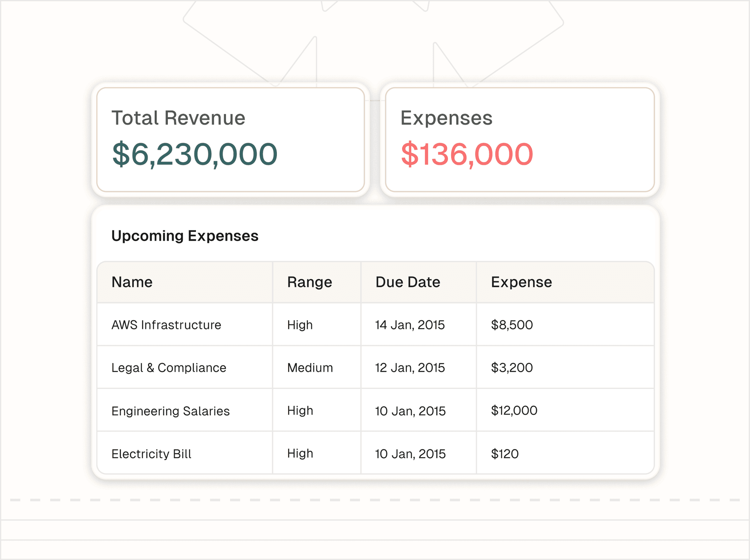Sort by the Name column header

(x=132, y=282)
